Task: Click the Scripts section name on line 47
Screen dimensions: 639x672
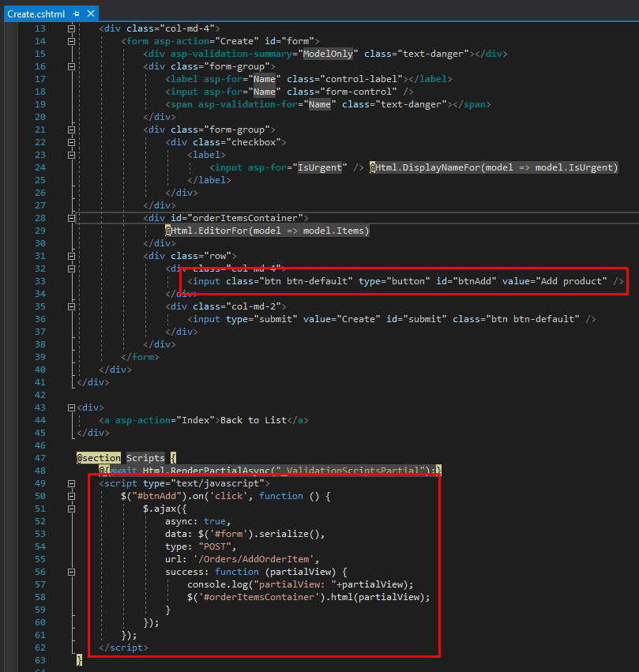Action: click(145, 458)
